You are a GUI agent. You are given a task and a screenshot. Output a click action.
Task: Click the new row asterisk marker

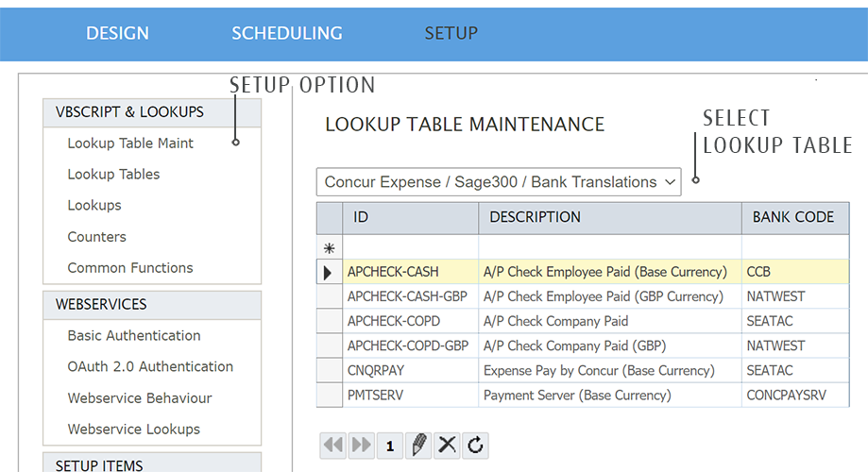(x=329, y=248)
